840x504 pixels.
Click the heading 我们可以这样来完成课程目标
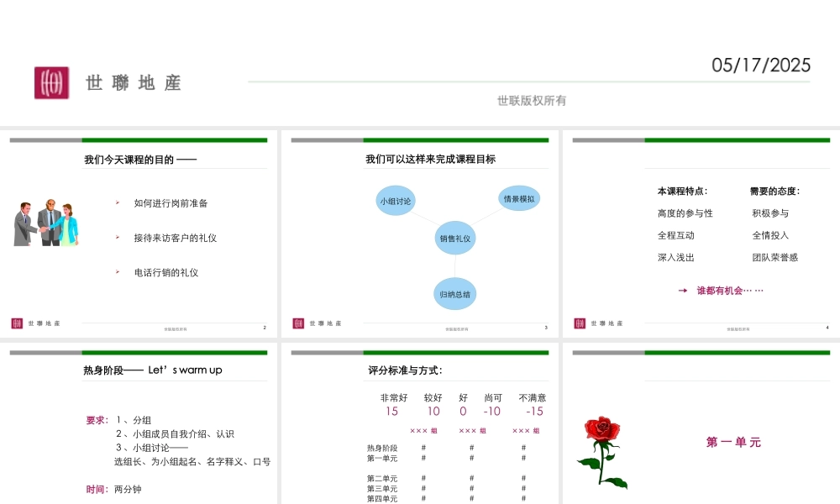pos(431,159)
